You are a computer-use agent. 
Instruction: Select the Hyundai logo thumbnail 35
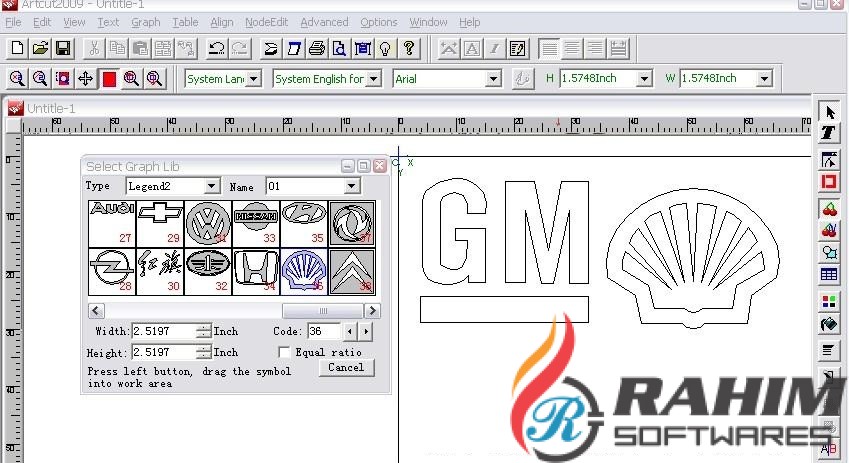click(x=304, y=224)
